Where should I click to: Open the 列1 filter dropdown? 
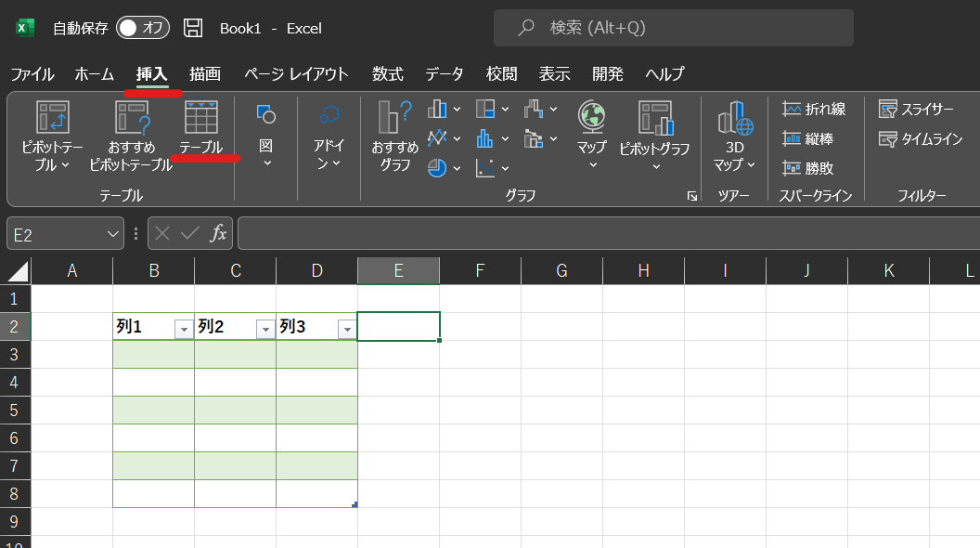click(184, 329)
